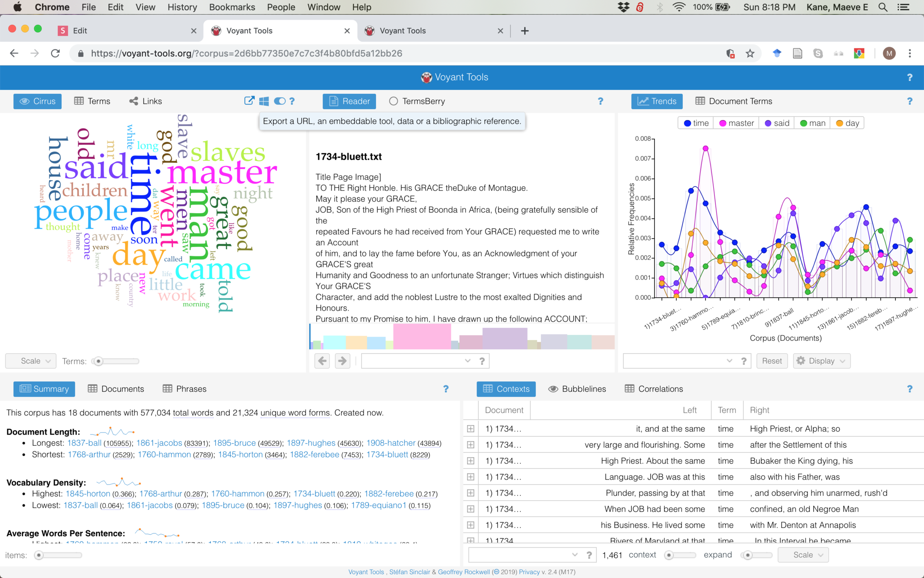
Task: Open Voyant Tools help question mark in blue header
Action: point(909,77)
